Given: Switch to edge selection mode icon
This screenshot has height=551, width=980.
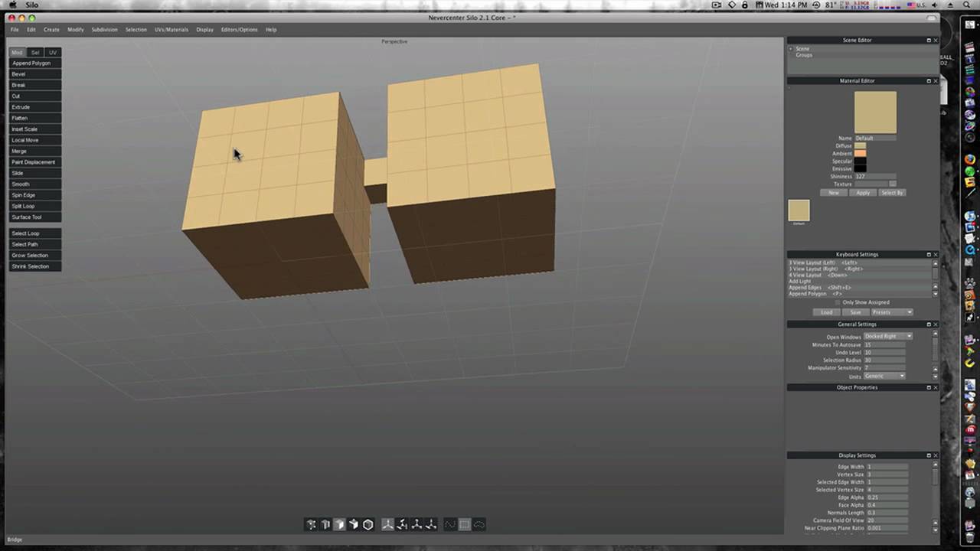Looking at the screenshot, I should click(325, 524).
